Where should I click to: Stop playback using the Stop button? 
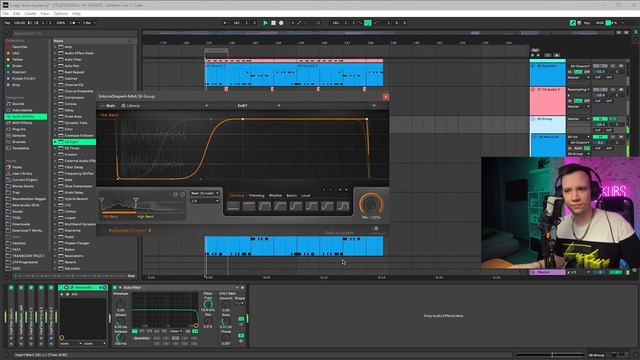point(273,23)
